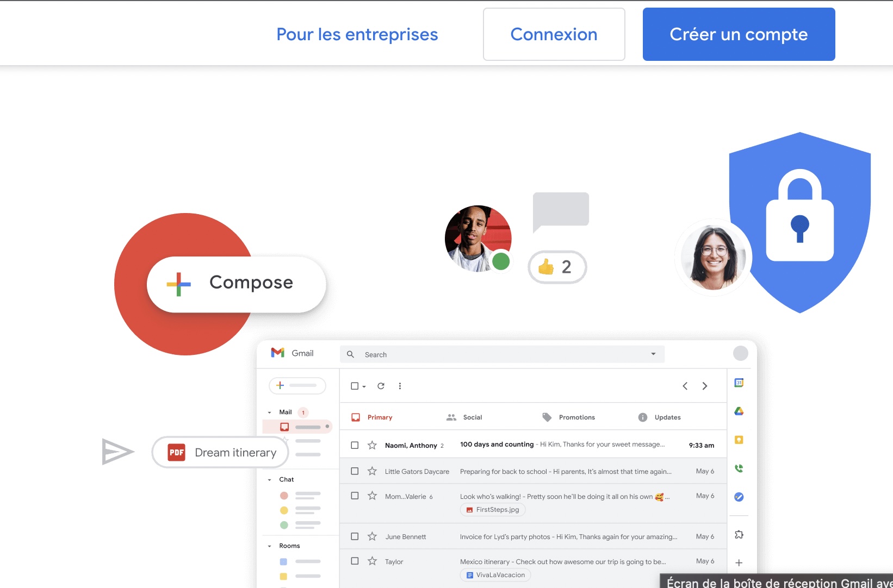The height and width of the screenshot is (588, 893).
Task: Click into the Search mail field
Action: tap(502, 354)
